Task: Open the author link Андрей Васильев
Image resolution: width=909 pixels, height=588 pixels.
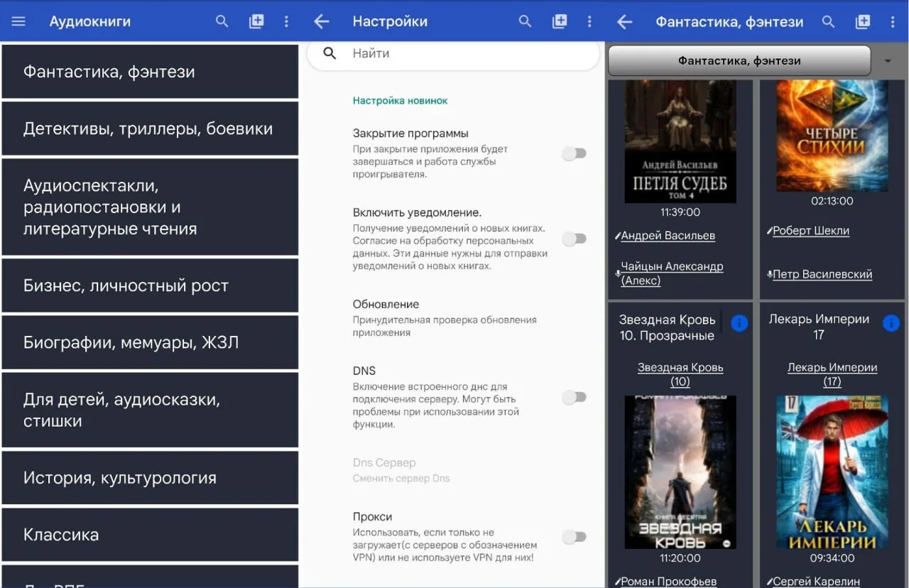Action: pyautogui.click(x=668, y=236)
